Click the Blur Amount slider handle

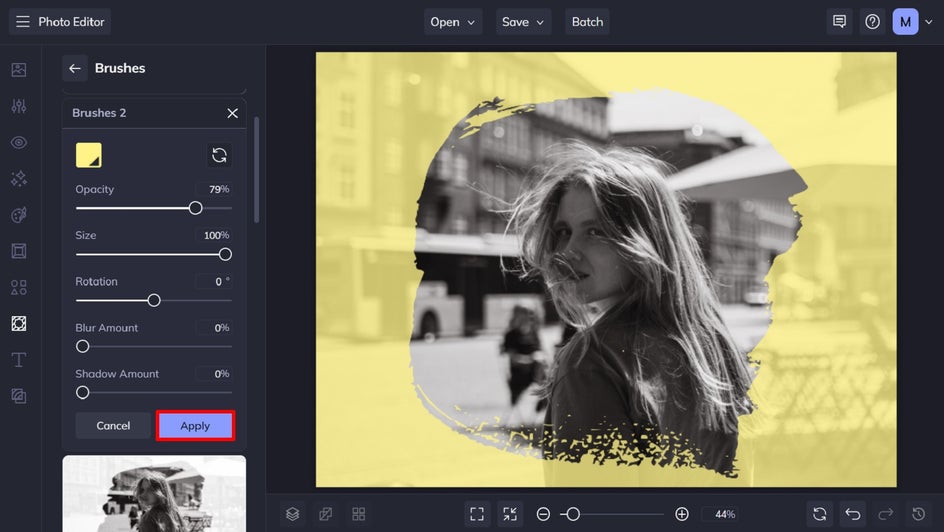(x=82, y=347)
